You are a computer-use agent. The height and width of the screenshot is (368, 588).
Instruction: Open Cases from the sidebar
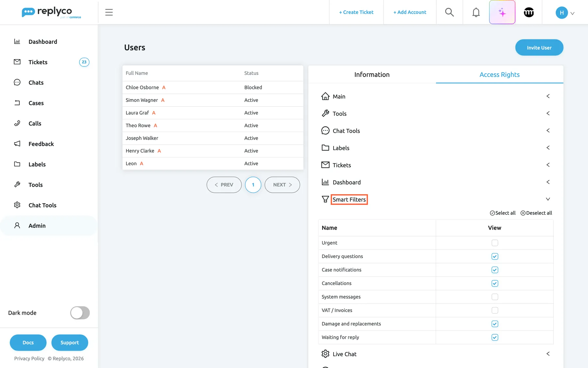tap(36, 103)
